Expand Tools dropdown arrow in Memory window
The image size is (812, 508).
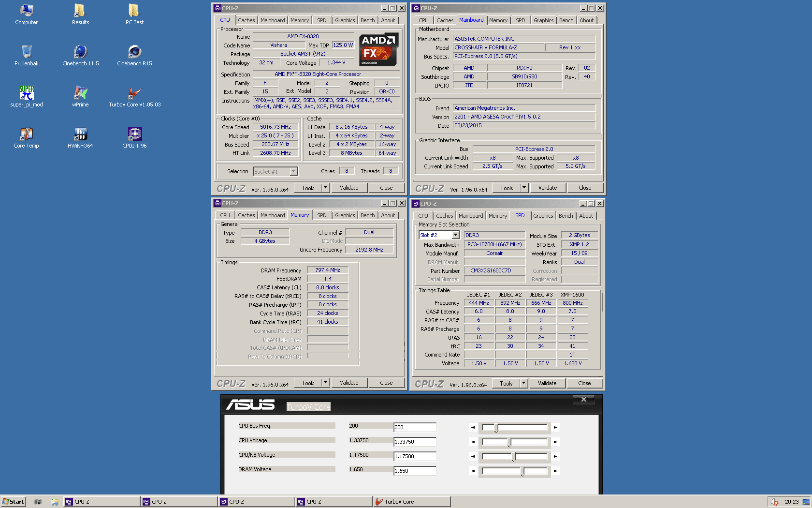tap(325, 383)
